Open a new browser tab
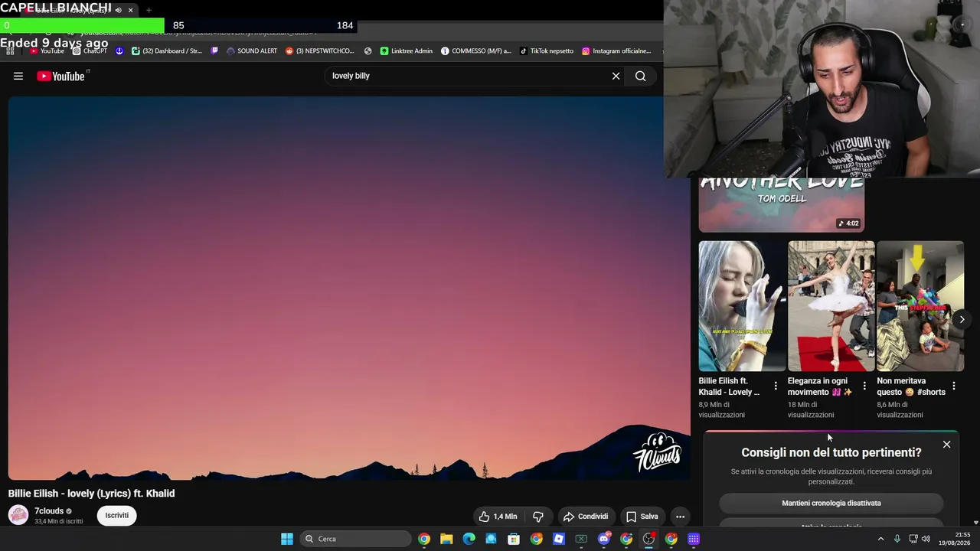This screenshot has width=980, height=551. 149,10
